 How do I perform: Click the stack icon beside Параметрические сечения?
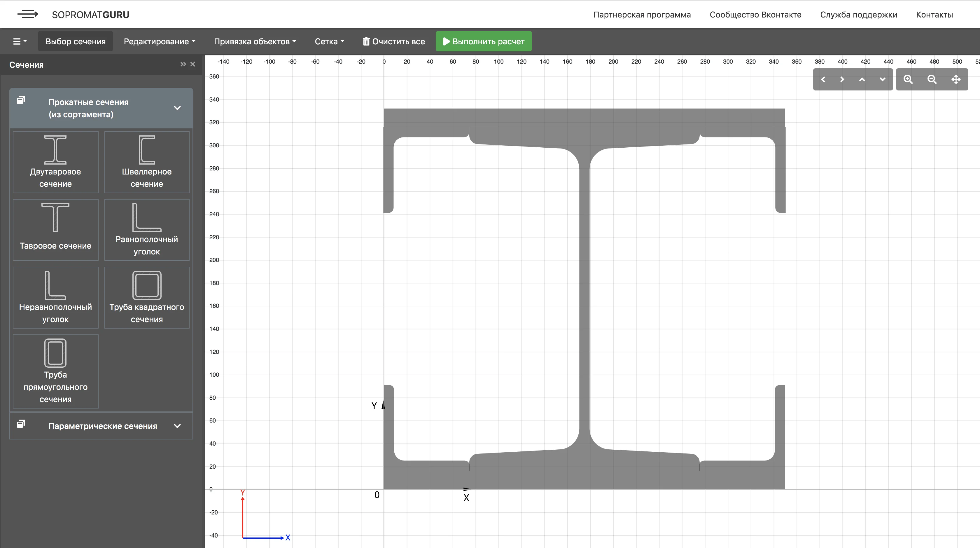coord(21,424)
